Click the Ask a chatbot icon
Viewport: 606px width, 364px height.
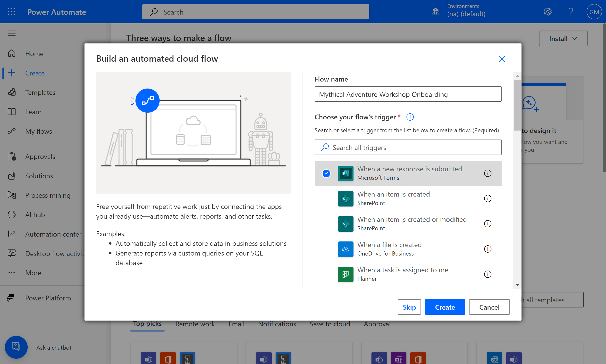[16, 347]
